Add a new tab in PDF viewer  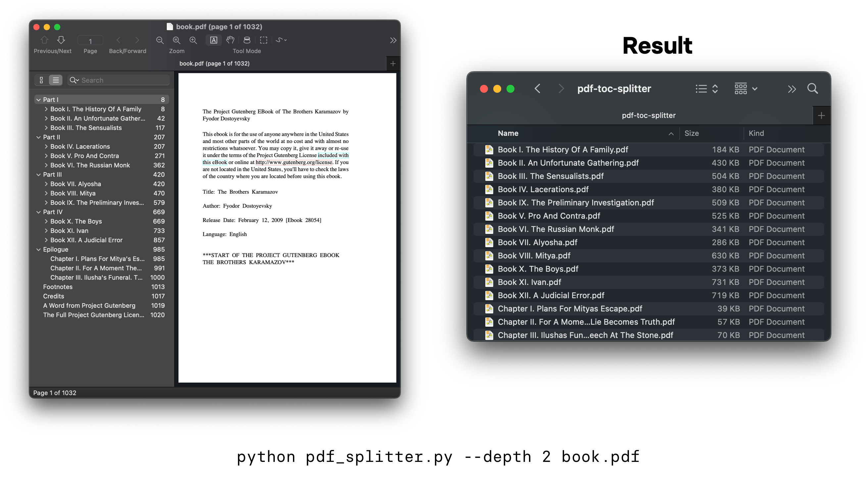click(x=393, y=64)
